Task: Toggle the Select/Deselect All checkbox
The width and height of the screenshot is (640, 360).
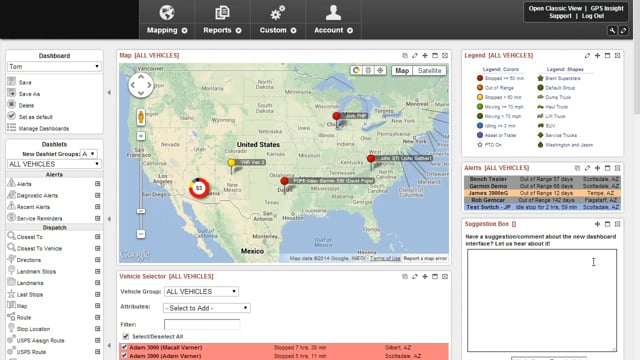Action: (x=126, y=336)
